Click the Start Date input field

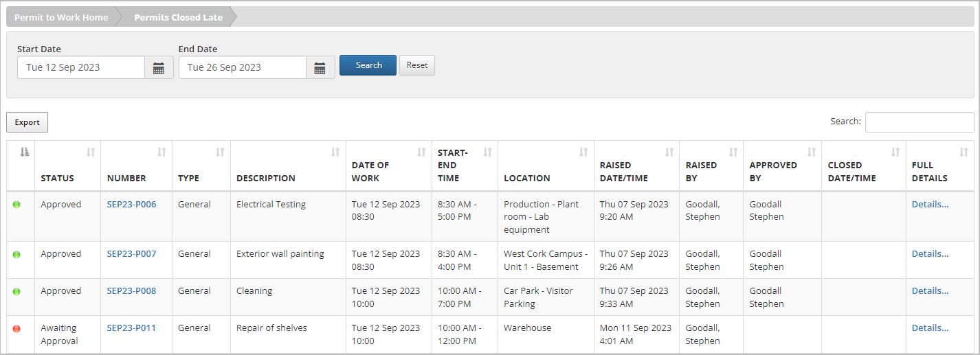(81, 67)
